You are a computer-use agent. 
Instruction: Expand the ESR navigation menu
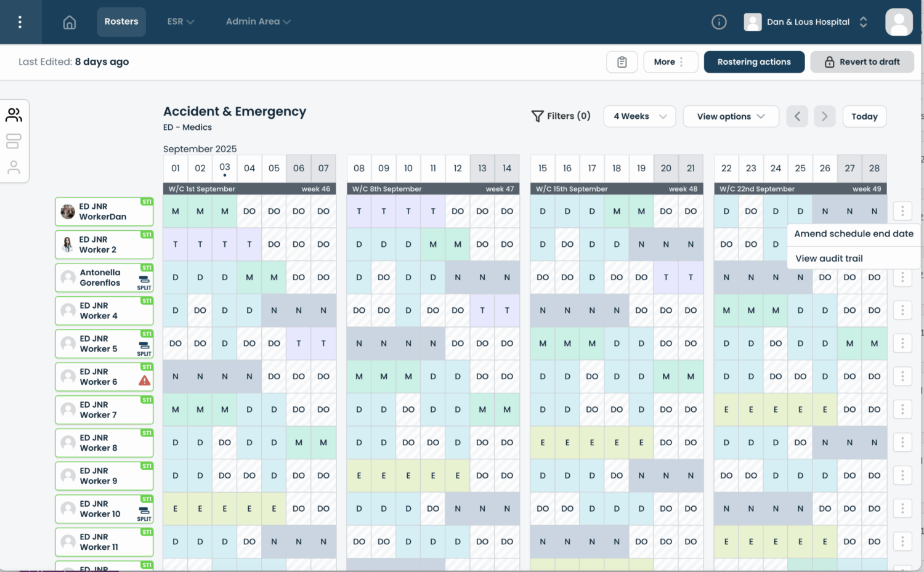[x=180, y=22]
